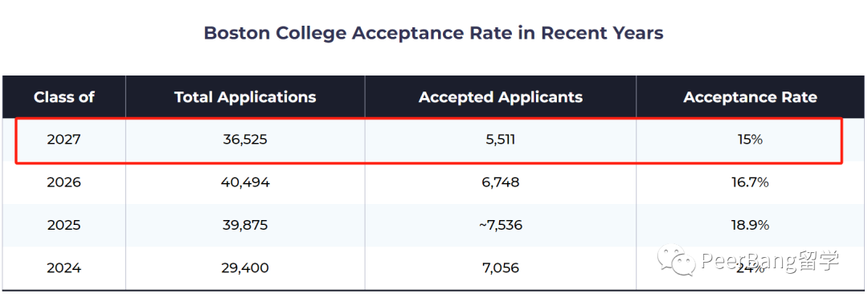Select the 2027 class year cell
The height and width of the screenshot is (302, 868).
64,140
